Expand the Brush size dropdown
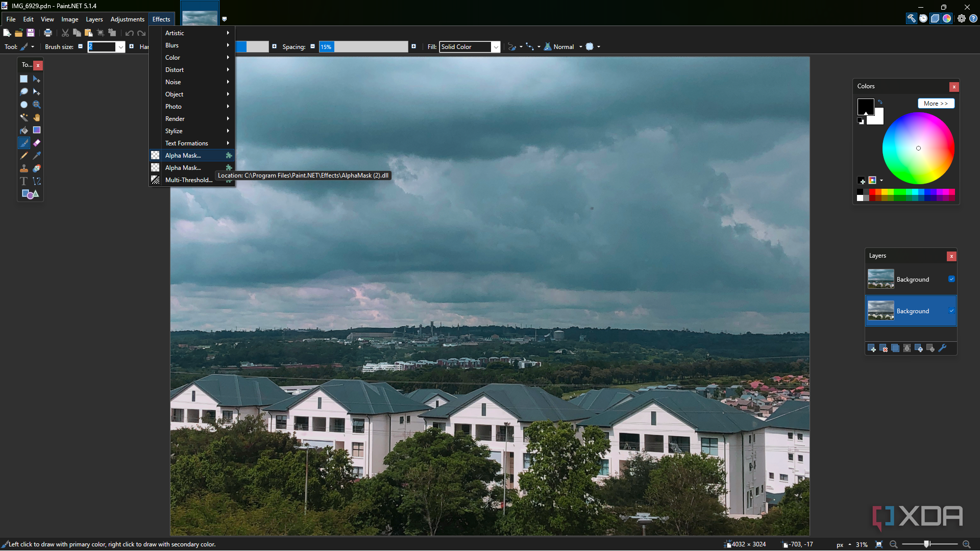The height and width of the screenshot is (551, 980). [121, 47]
